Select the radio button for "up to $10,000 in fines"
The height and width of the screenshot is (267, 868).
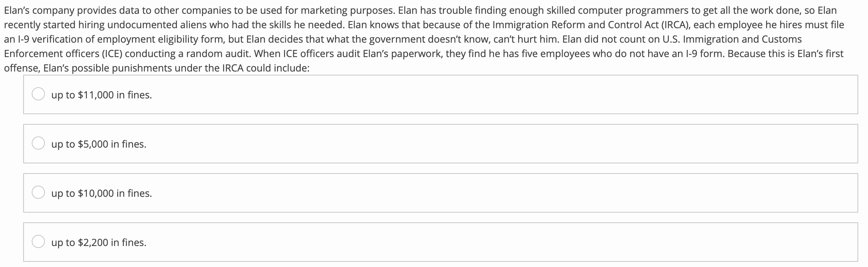38,193
